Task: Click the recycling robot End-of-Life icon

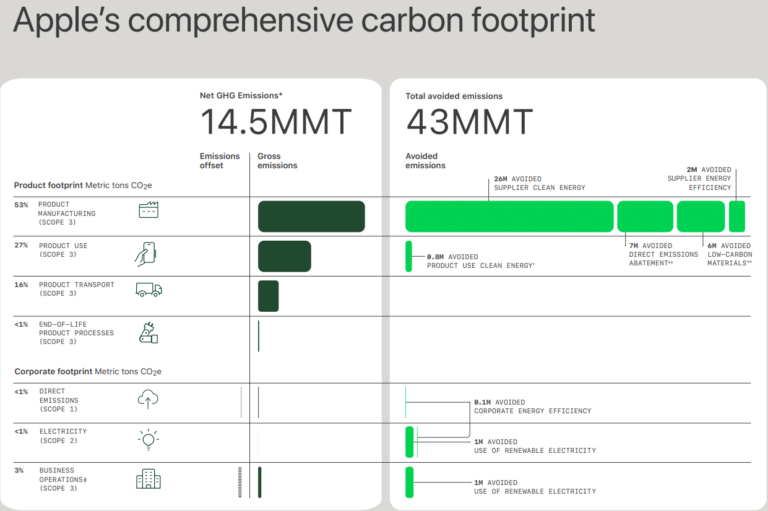Action: [148, 333]
